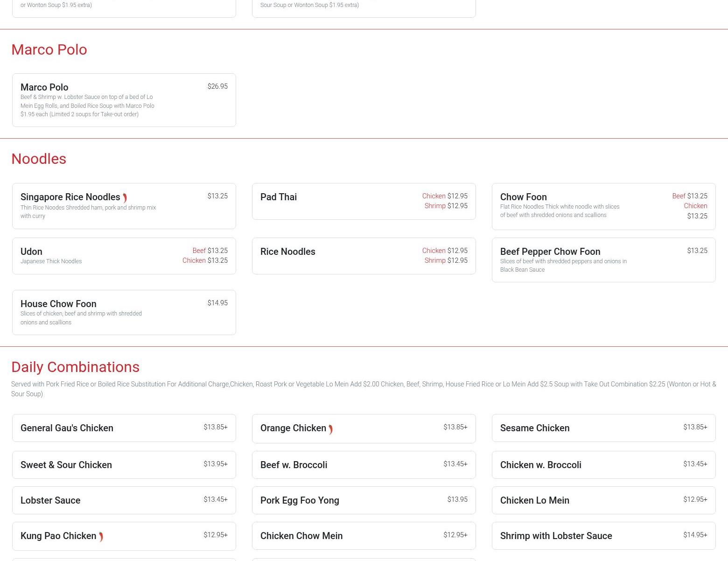Image resolution: width=728 pixels, height=561 pixels.
Task: Select Beef w. Broccoli combination
Action: tap(364, 465)
